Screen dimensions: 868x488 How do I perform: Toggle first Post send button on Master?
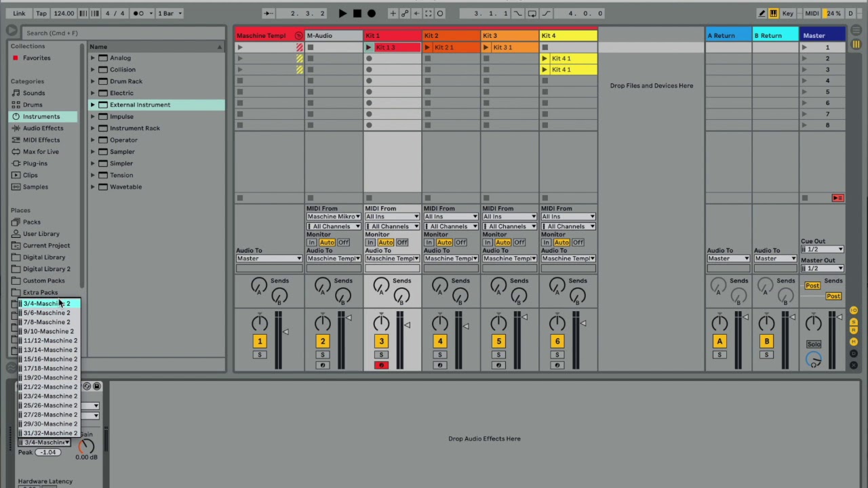click(x=812, y=285)
